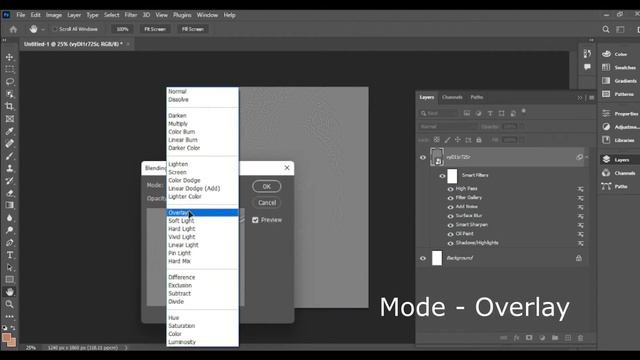Hide the Surface Blur smart filter
Viewport: 640px width, 360px height.
click(x=450, y=216)
